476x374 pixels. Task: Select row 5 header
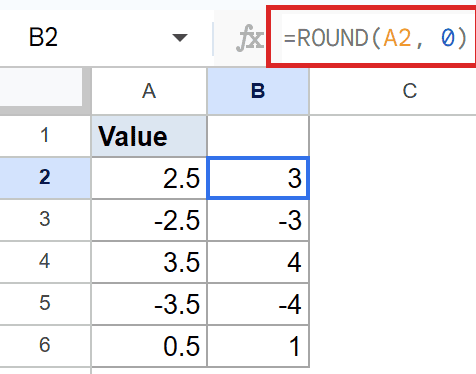[x=45, y=304]
